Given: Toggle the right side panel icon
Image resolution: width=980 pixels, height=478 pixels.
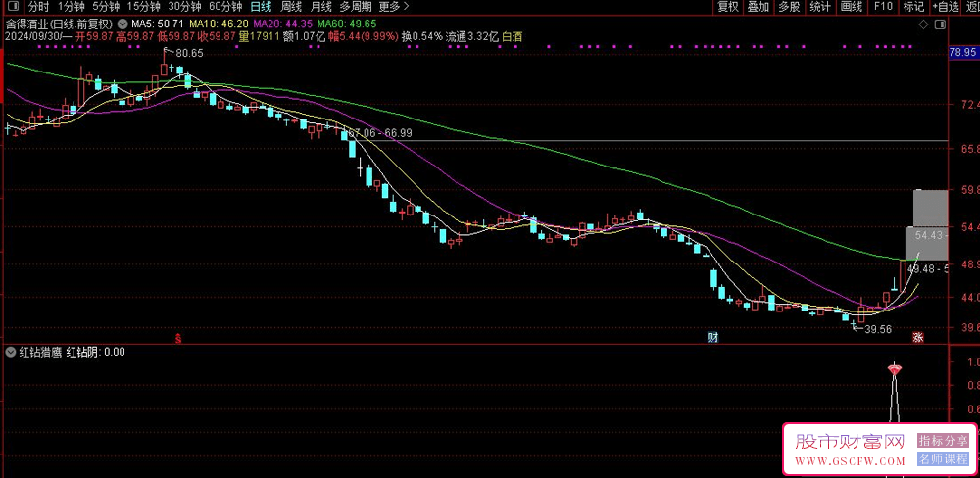Looking at the screenshot, I should [940, 24].
